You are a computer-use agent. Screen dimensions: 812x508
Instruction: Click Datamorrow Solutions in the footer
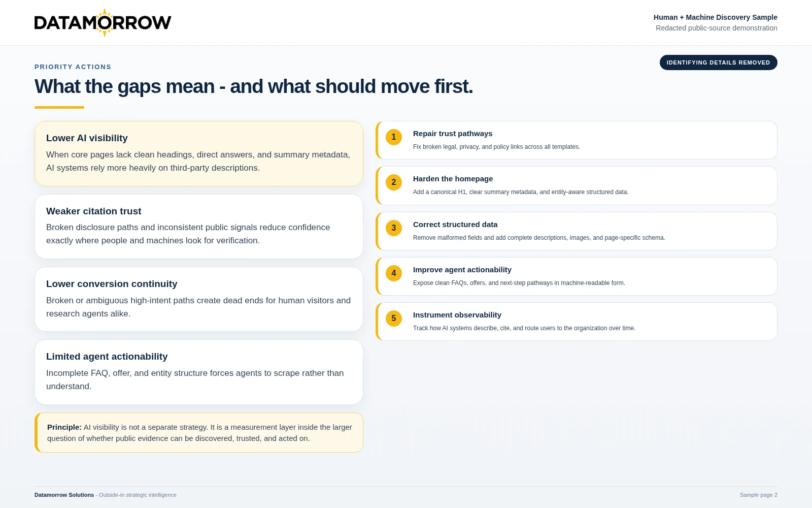tap(64, 495)
